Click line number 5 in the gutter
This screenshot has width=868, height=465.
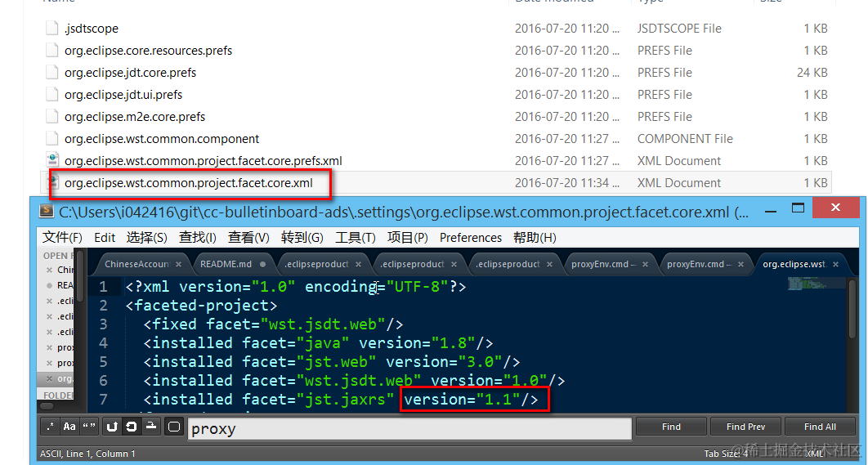tap(103, 361)
